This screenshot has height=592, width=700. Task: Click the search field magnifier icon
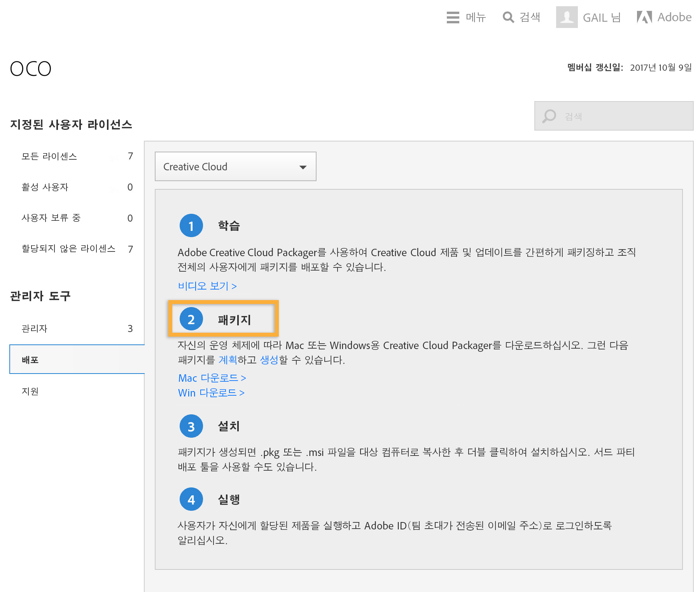549,116
